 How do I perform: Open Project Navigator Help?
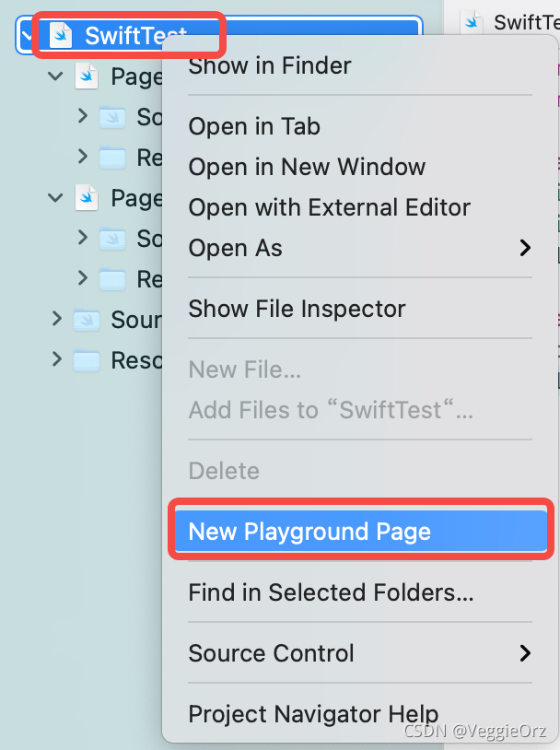pyautogui.click(x=313, y=714)
